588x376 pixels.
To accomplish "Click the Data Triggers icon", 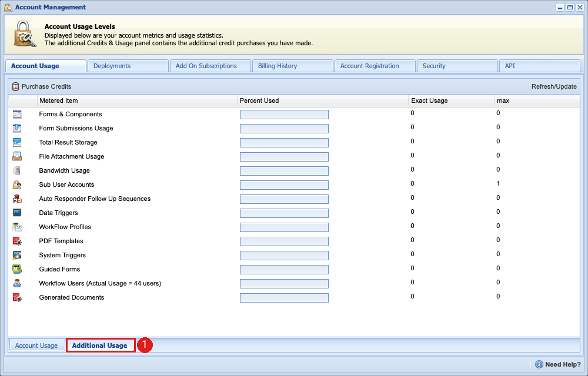I will click(x=17, y=213).
